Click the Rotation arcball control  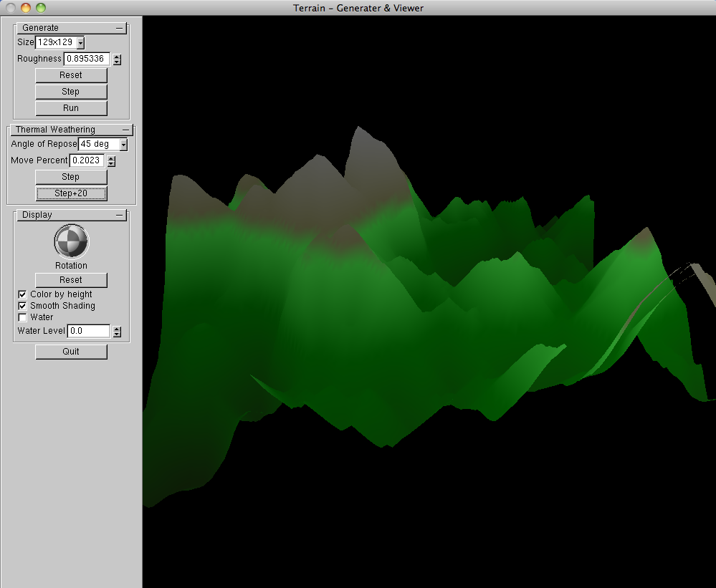pyautogui.click(x=71, y=241)
